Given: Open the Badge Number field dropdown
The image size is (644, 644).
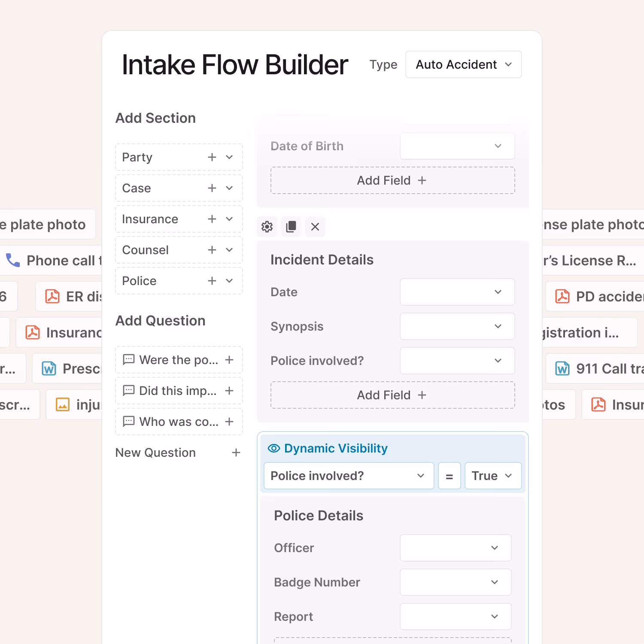Looking at the screenshot, I should click(456, 582).
